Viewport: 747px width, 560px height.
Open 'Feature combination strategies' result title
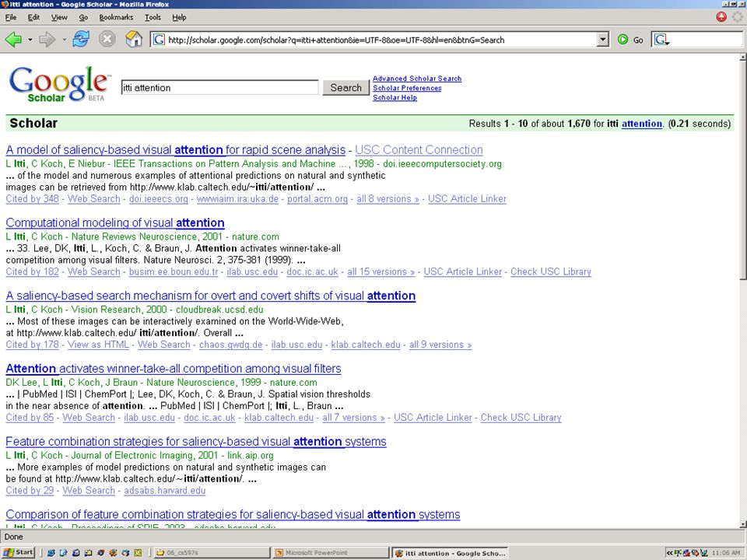(x=196, y=442)
